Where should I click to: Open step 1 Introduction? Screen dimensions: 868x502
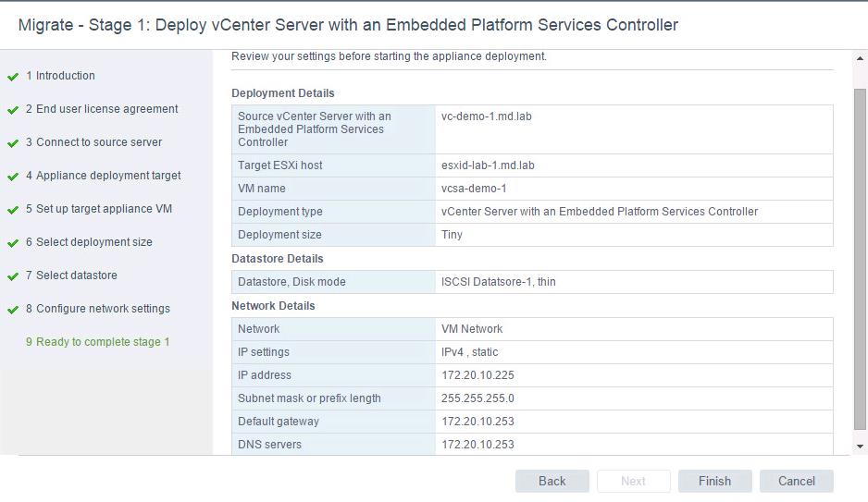pyautogui.click(x=60, y=76)
